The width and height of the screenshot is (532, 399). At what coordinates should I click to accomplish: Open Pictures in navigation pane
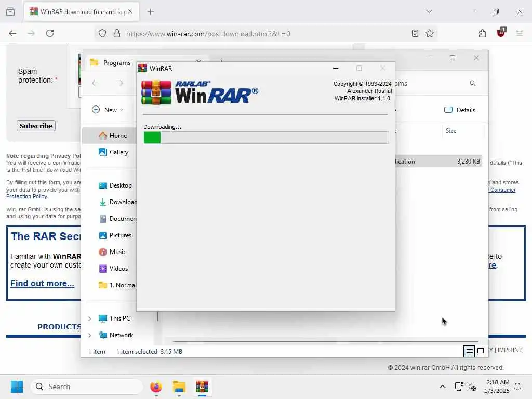click(x=115, y=235)
